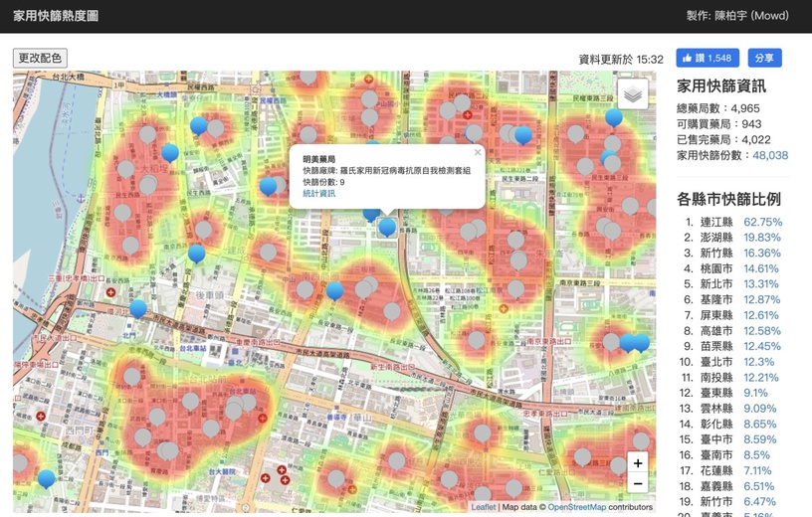Click the blue marker below the layers control

pos(614,117)
